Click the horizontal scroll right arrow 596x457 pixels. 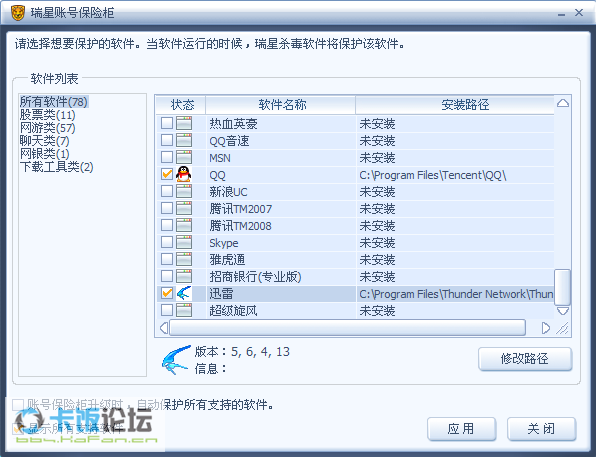tap(545, 328)
